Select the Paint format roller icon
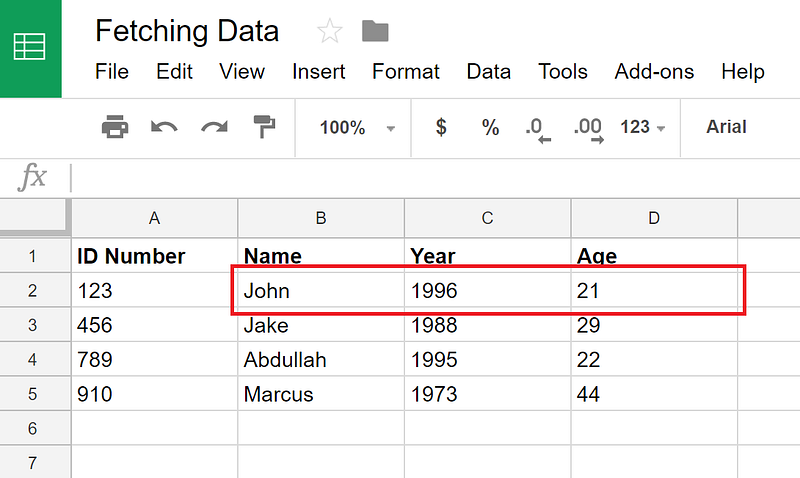The height and width of the screenshot is (478, 800). tap(264, 127)
